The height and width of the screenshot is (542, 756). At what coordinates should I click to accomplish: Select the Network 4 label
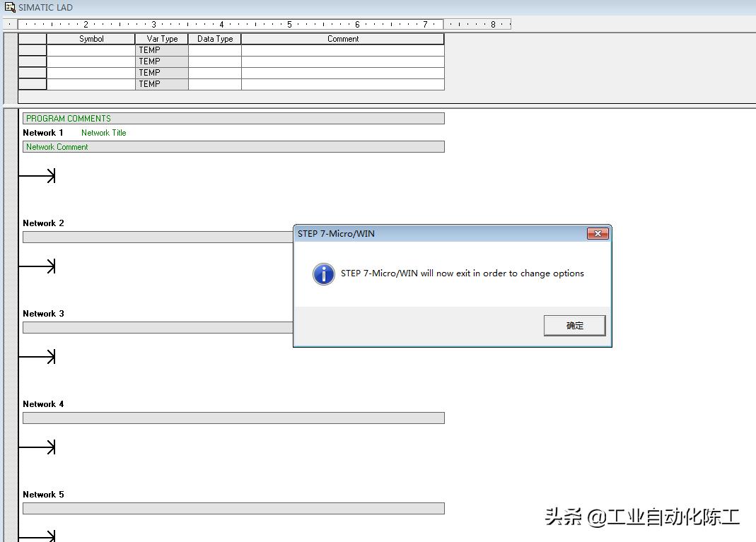click(43, 404)
